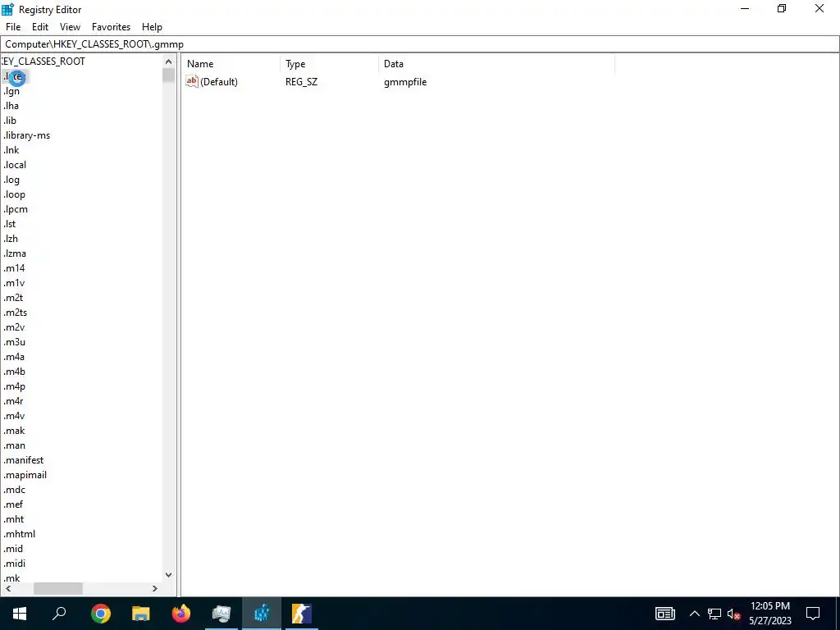Open the Counter-Strike taskbar icon
This screenshot has height=630, width=840.
coord(302,614)
